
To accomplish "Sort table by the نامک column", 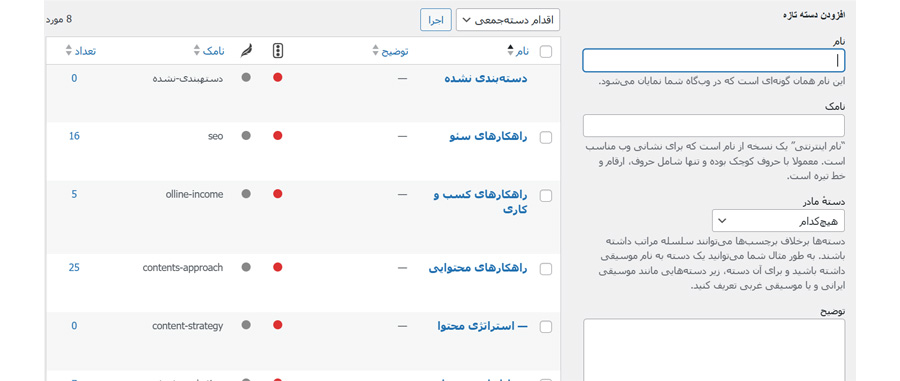I will pos(210,51).
